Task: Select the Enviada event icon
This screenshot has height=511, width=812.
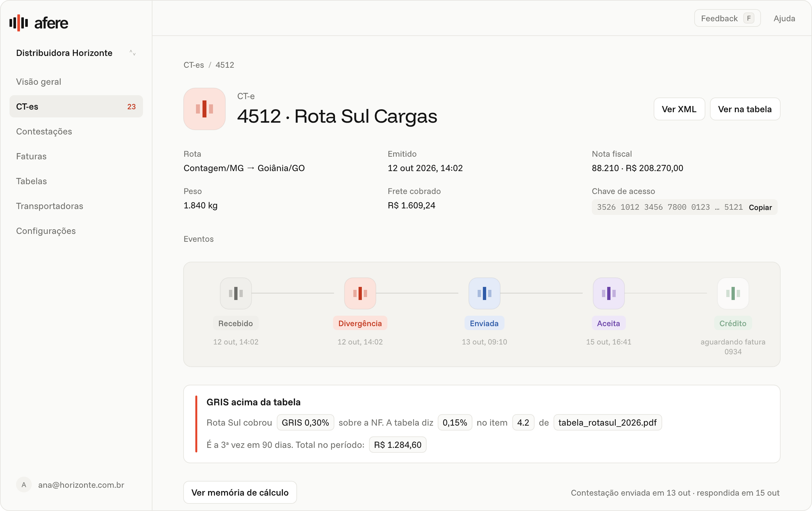Action: (x=484, y=293)
